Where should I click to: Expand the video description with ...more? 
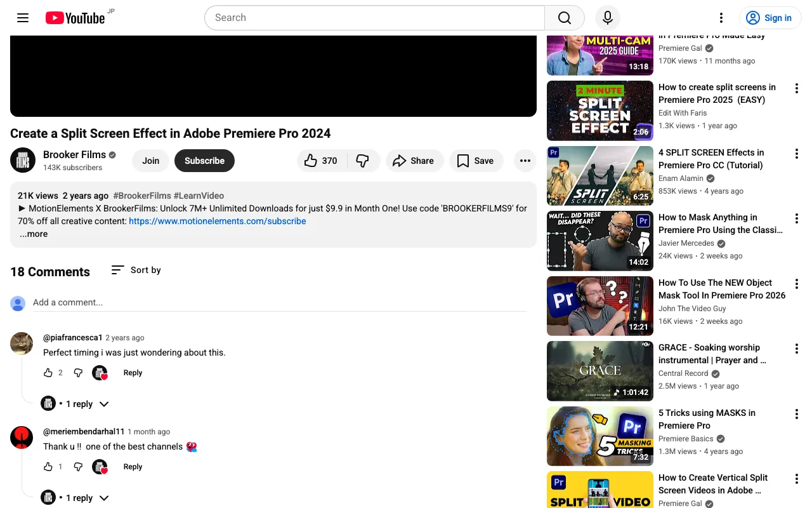click(33, 234)
